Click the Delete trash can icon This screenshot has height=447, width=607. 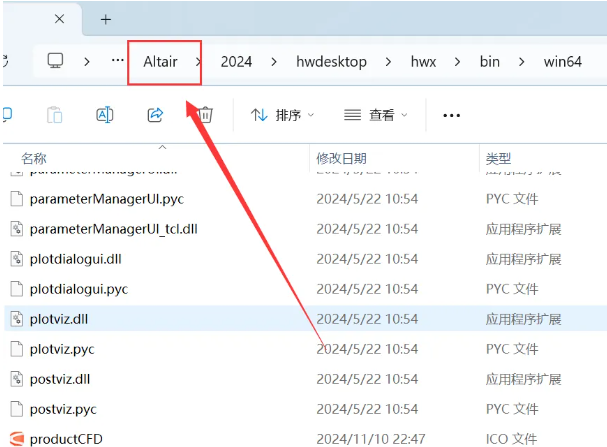[x=205, y=115]
